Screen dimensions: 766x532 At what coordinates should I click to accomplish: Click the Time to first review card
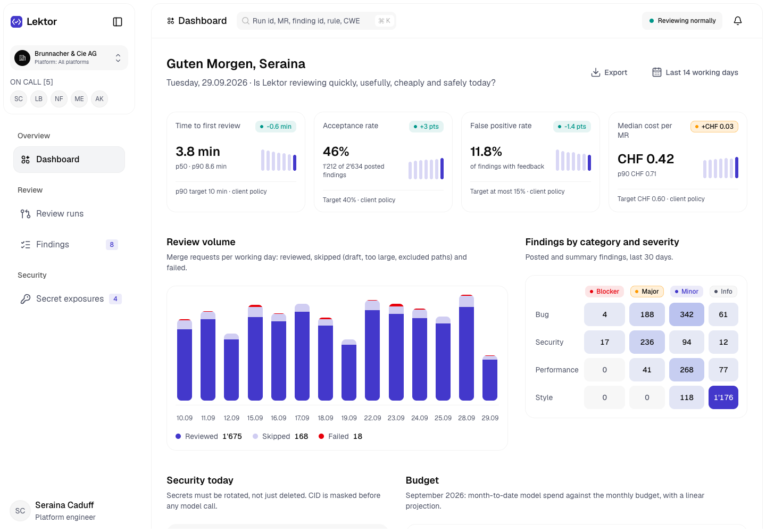(236, 162)
